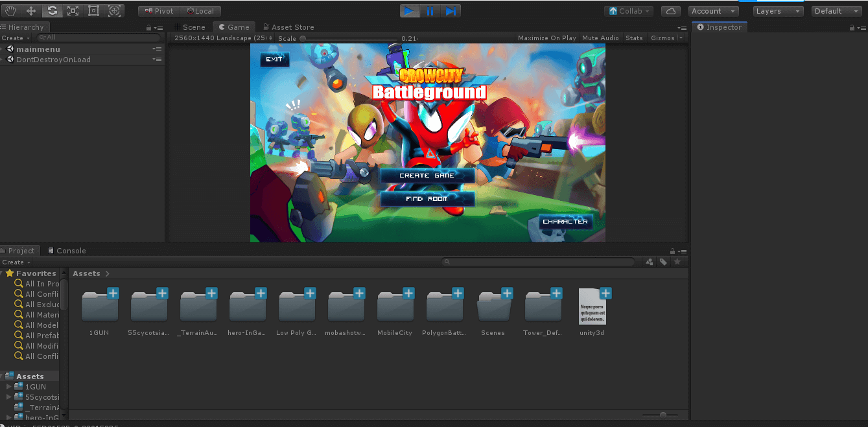Toggle Local/Global handle rotation
This screenshot has height=427, width=868.
(x=200, y=11)
